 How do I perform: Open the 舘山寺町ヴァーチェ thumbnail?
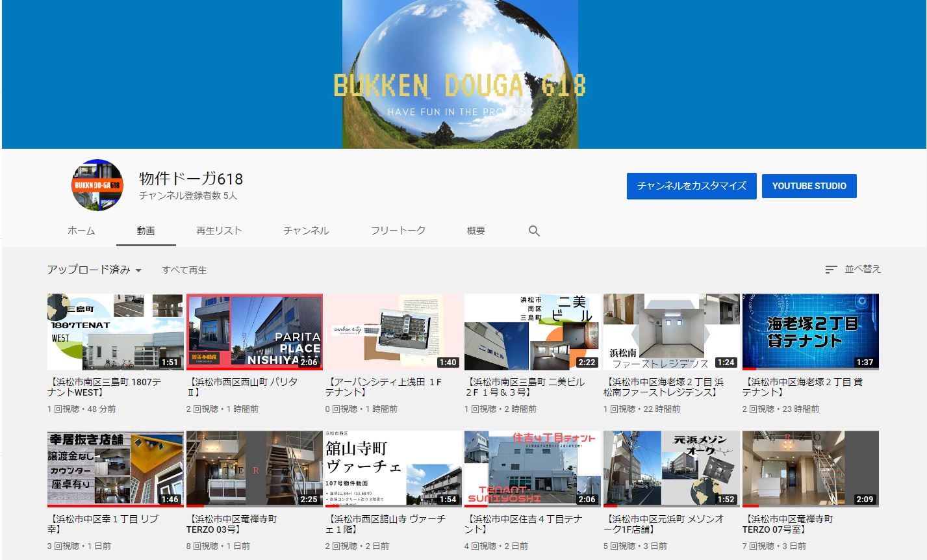[393, 469]
